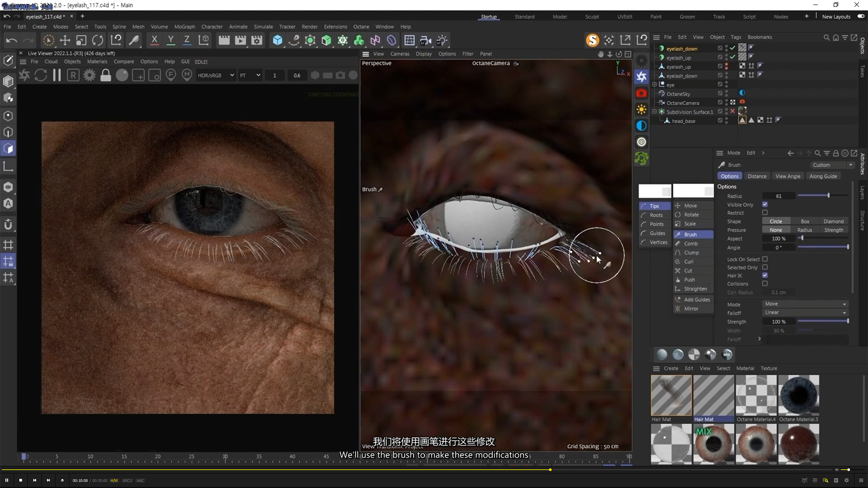
Task: Enable the Collisions checkbox
Action: tap(765, 284)
